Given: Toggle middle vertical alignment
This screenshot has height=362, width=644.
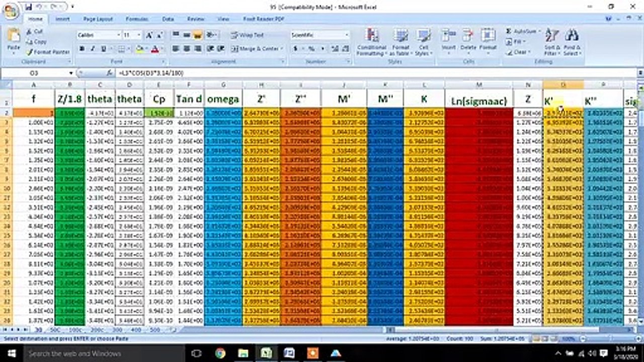Looking at the screenshot, I should 187,35.
